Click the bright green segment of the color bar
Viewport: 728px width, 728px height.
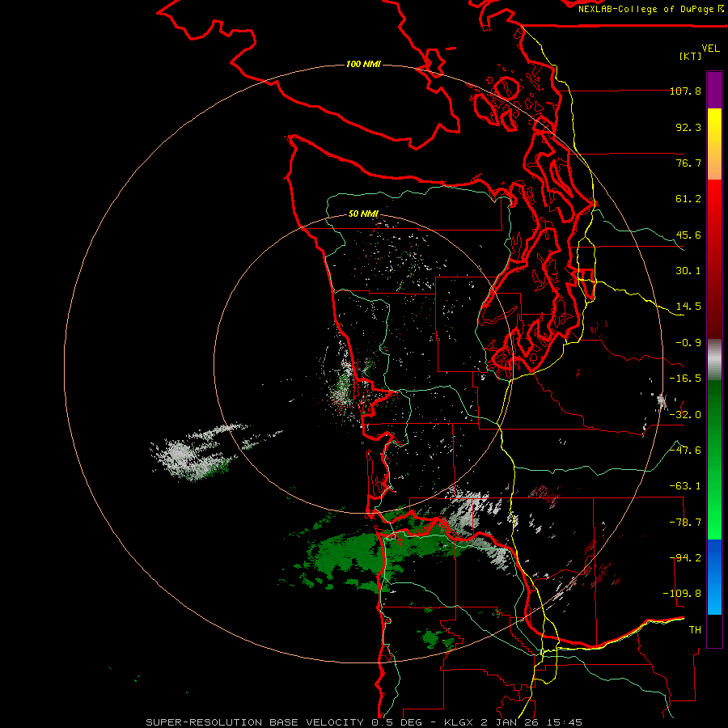(x=714, y=520)
